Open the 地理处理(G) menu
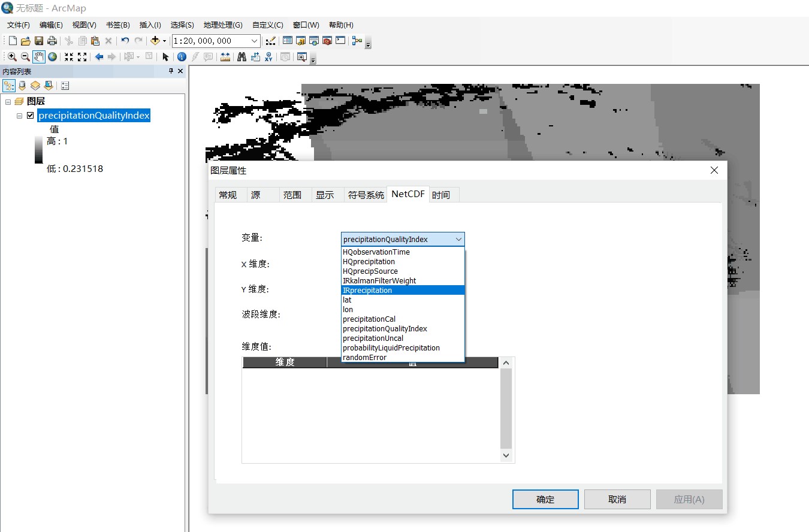The width and height of the screenshot is (809, 532). 223,25
